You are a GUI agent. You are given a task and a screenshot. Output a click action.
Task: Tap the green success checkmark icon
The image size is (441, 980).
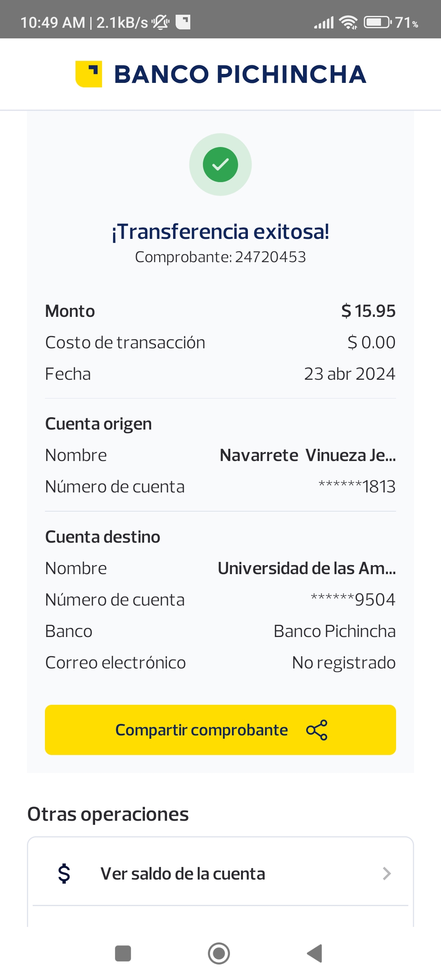tap(220, 165)
